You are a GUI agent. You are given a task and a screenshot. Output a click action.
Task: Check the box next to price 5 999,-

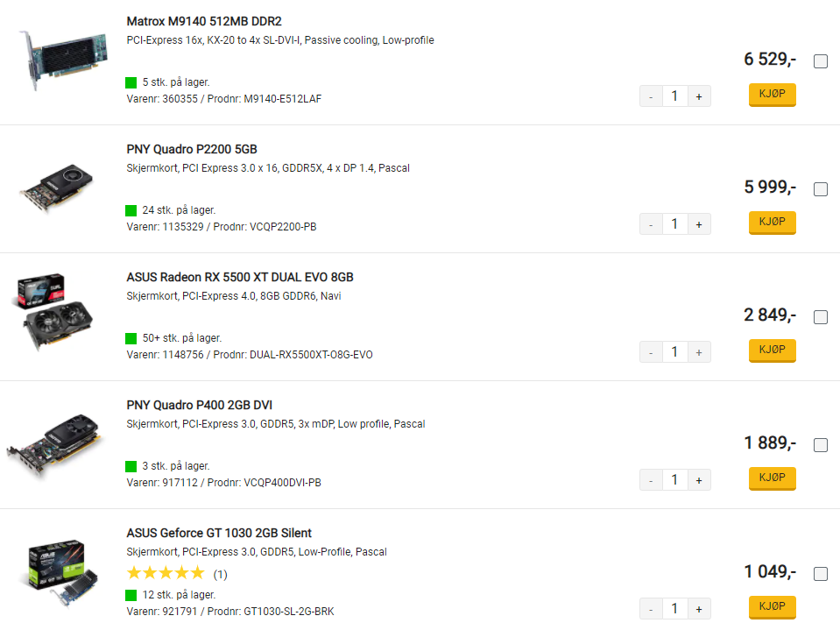pyautogui.click(x=820, y=189)
